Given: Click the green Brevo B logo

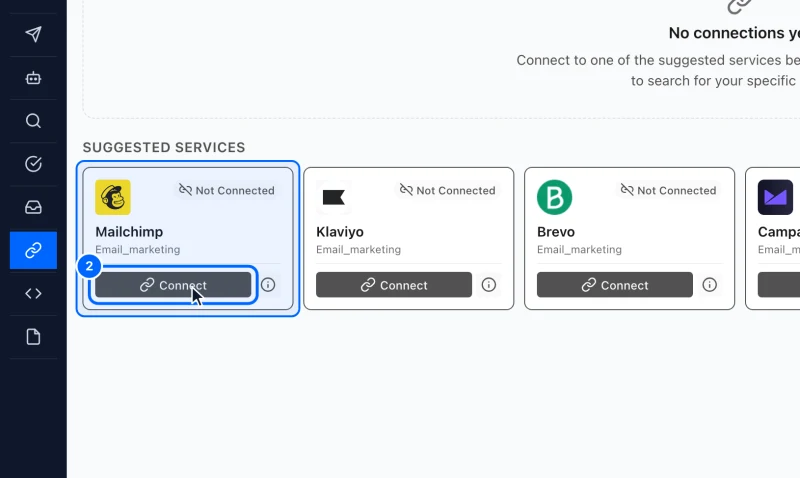Looking at the screenshot, I should (x=555, y=197).
